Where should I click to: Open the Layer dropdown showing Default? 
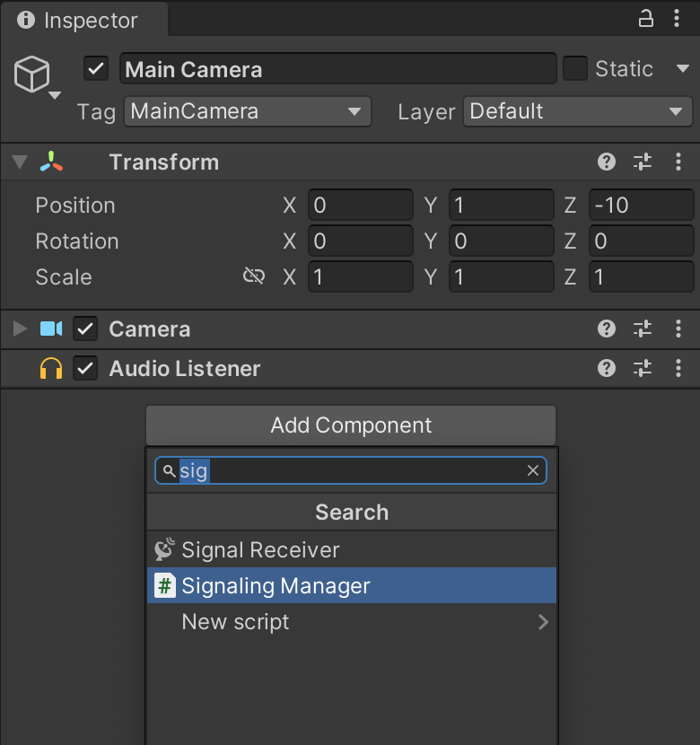(x=578, y=111)
